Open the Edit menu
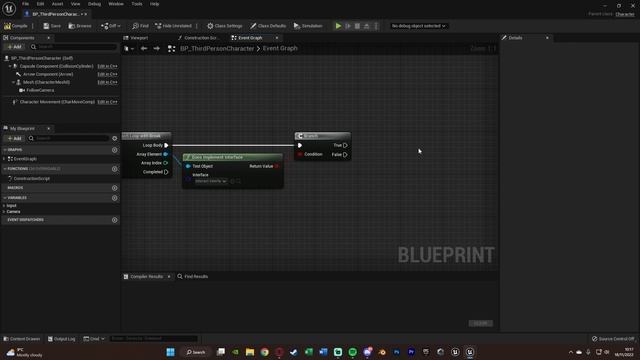This screenshot has width=640, height=360. 40,4
